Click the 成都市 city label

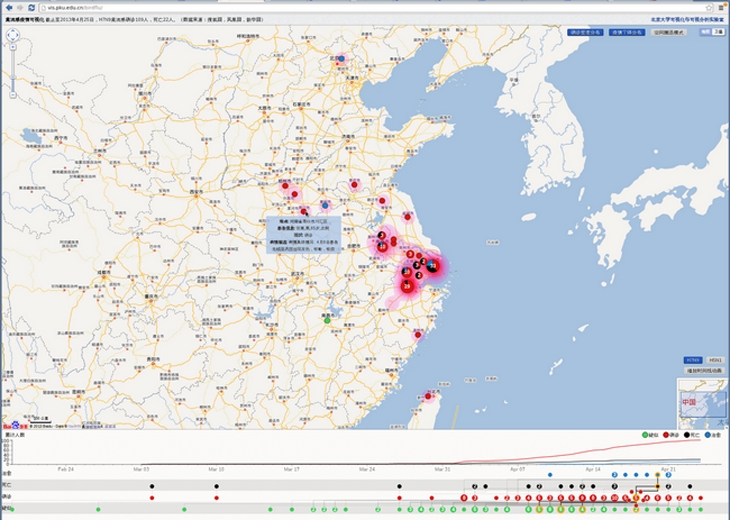[x=104, y=272]
